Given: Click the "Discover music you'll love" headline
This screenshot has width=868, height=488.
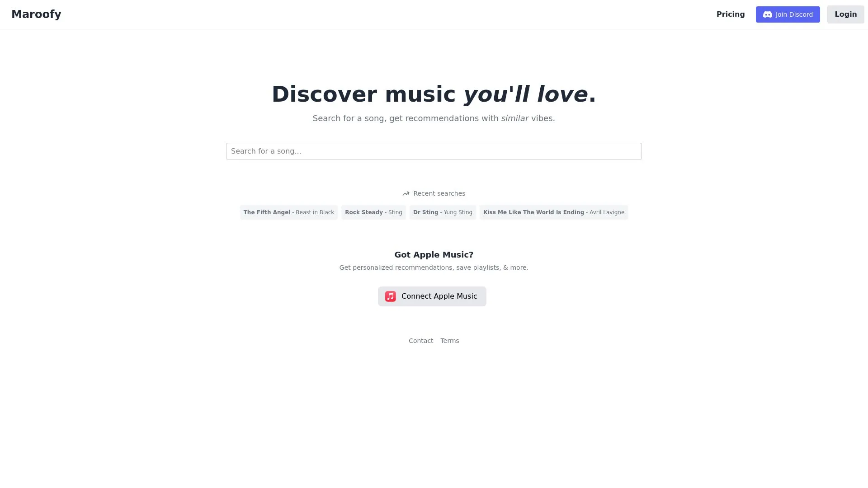Looking at the screenshot, I should [434, 94].
